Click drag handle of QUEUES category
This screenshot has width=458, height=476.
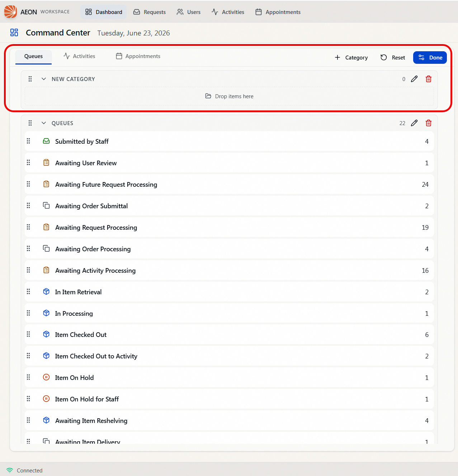[30, 123]
